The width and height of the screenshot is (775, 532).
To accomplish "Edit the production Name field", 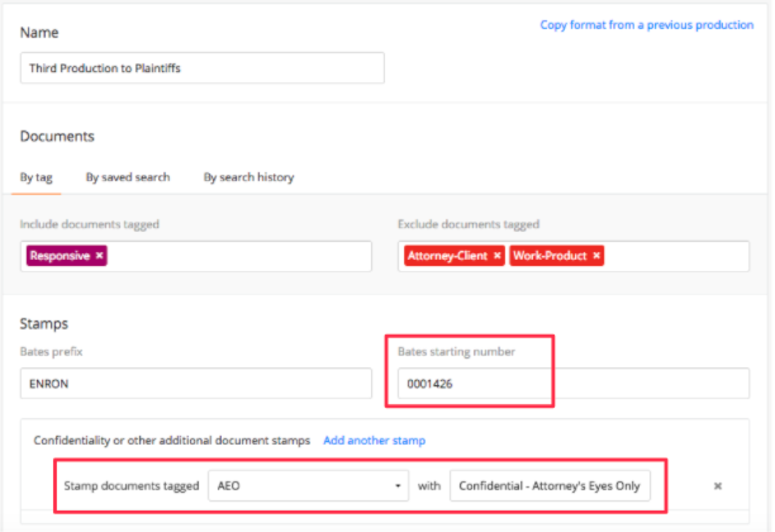I will (x=202, y=68).
